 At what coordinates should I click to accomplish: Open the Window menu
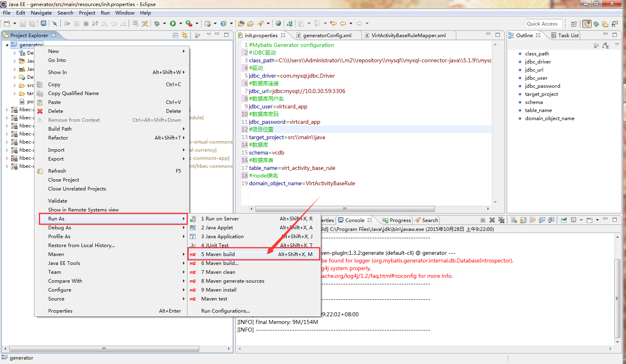click(125, 13)
